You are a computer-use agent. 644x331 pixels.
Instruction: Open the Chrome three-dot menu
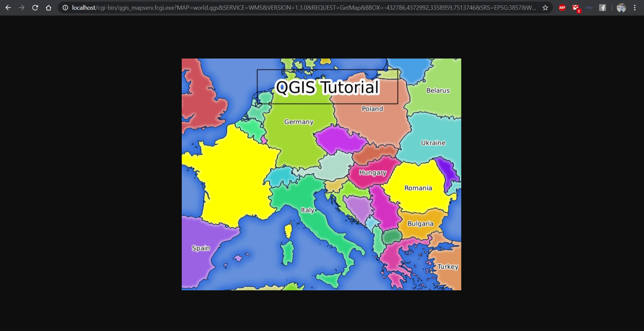pyautogui.click(x=635, y=8)
